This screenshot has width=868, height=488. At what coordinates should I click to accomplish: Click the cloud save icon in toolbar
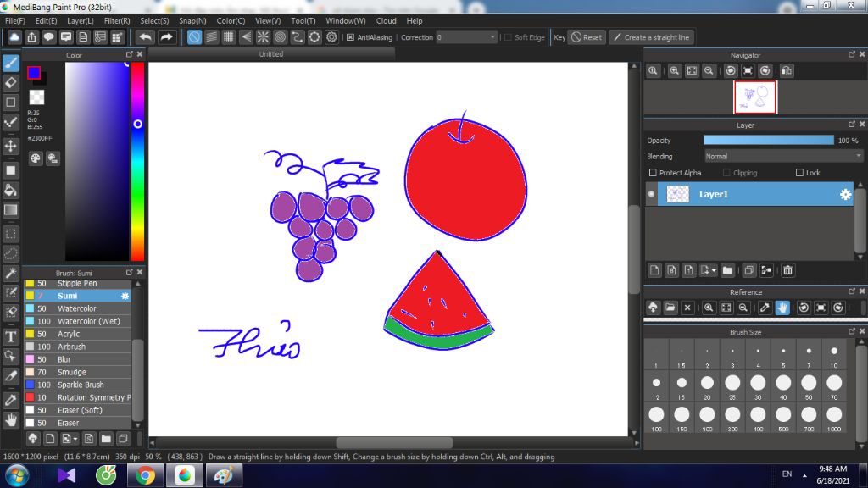(x=14, y=37)
